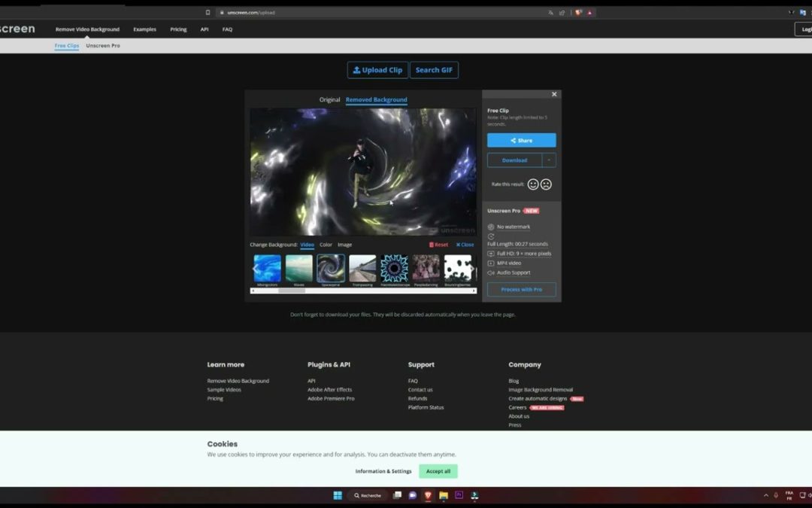Viewport: 812px width, 508px height.
Task: Click the taskbar Recherche search box
Action: 368,495
